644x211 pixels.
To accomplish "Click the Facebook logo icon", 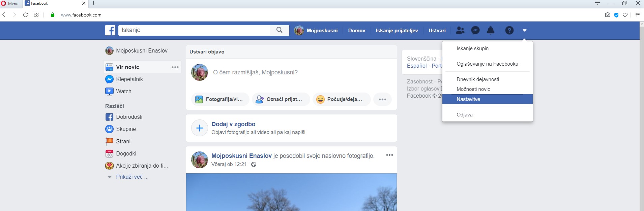I will 110,30.
